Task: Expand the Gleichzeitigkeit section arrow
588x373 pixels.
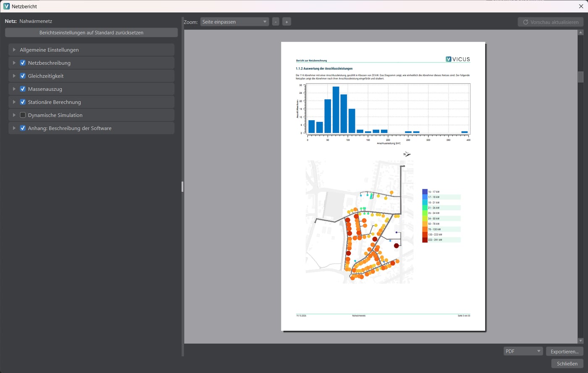Action: coord(14,76)
